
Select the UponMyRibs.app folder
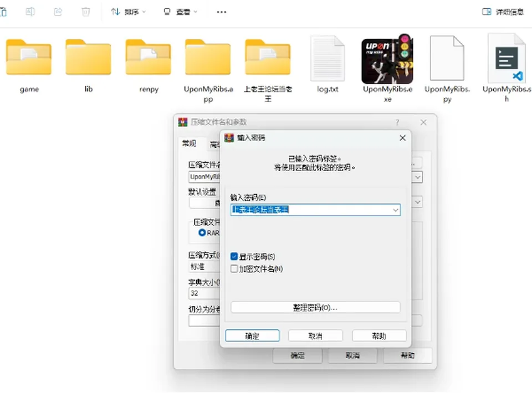[208, 57]
